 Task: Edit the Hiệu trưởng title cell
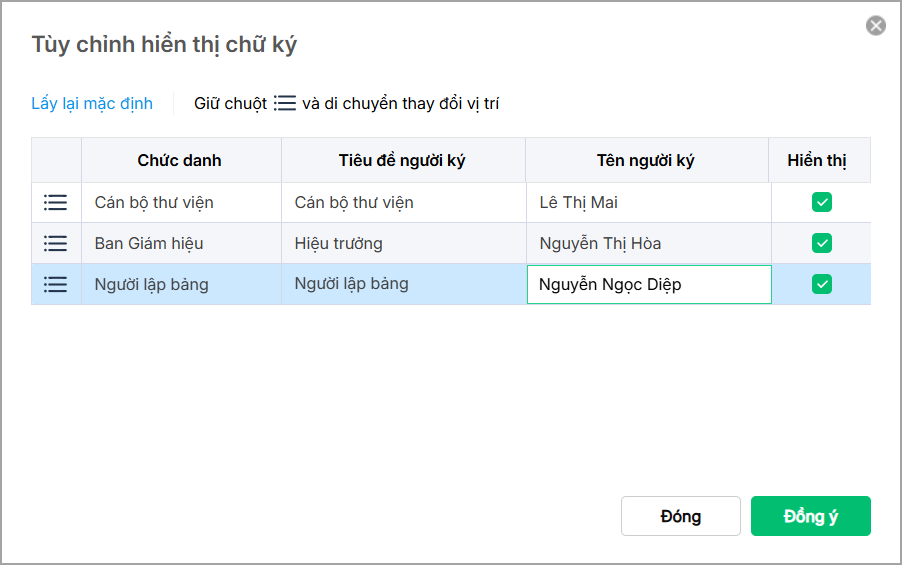click(402, 243)
